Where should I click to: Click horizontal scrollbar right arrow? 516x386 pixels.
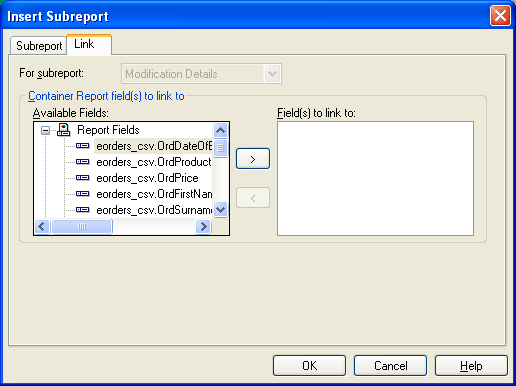tap(203, 227)
